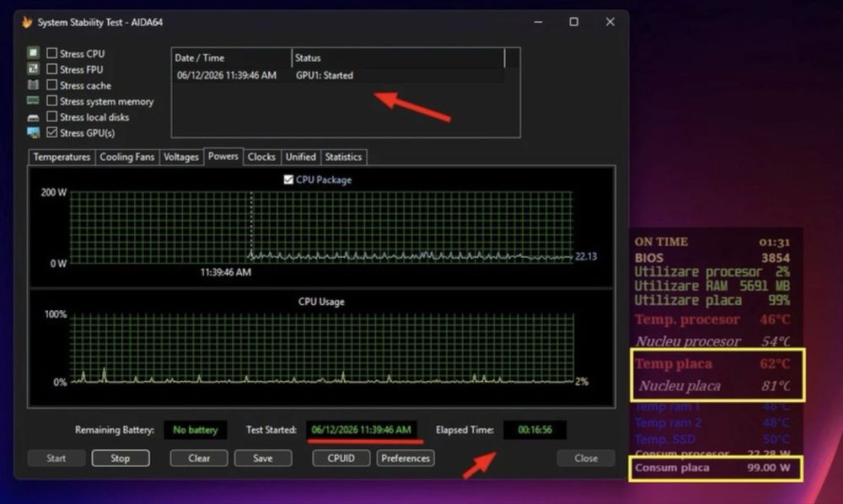Click the disk drive icon beside Stress local disks
Image resolution: width=843 pixels, height=504 pixels.
point(34,117)
